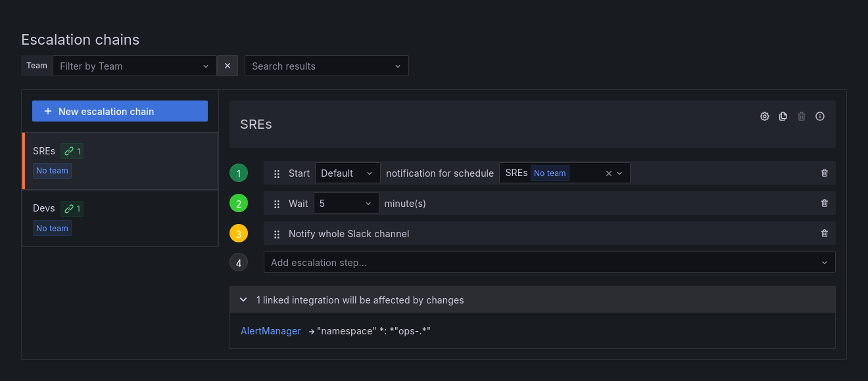Image resolution: width=868 pixels, height=381 pixels.
Task: Select the Devs escalation chain
Action: [x=43, y=208]
